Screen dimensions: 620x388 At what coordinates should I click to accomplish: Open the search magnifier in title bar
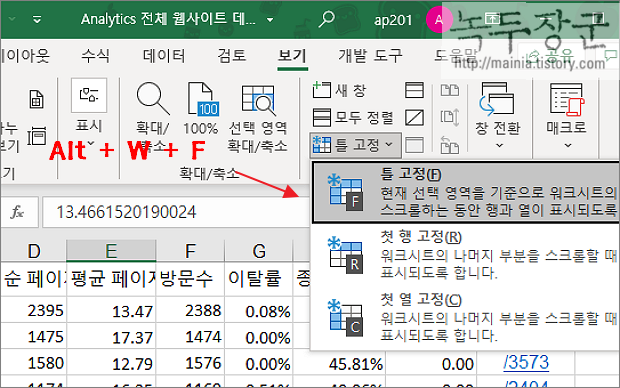coord(327,19)
